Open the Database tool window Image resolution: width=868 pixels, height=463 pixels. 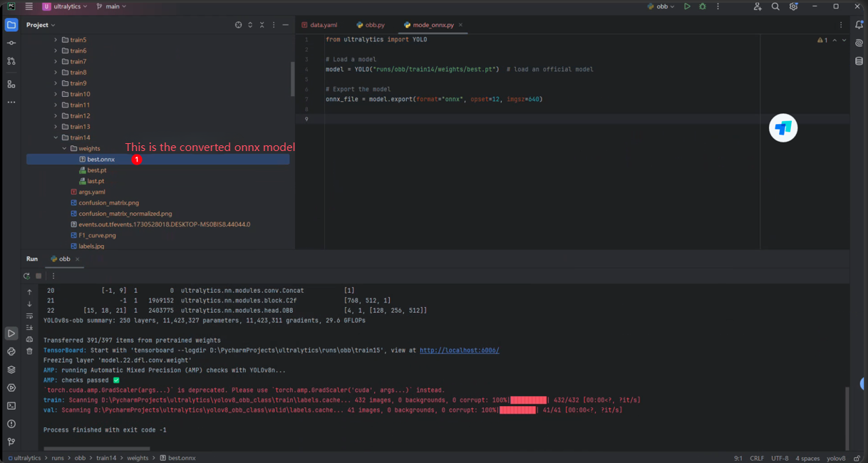859,61
